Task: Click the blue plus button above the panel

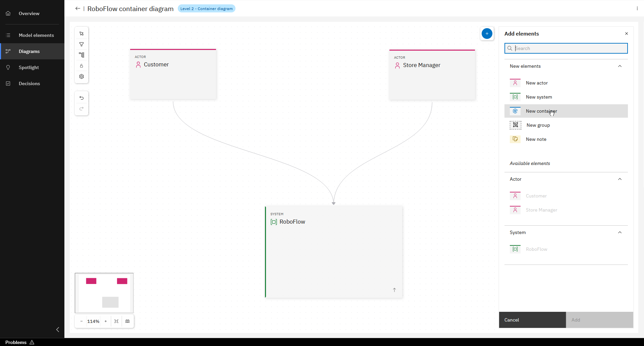Action: (487, 34)
